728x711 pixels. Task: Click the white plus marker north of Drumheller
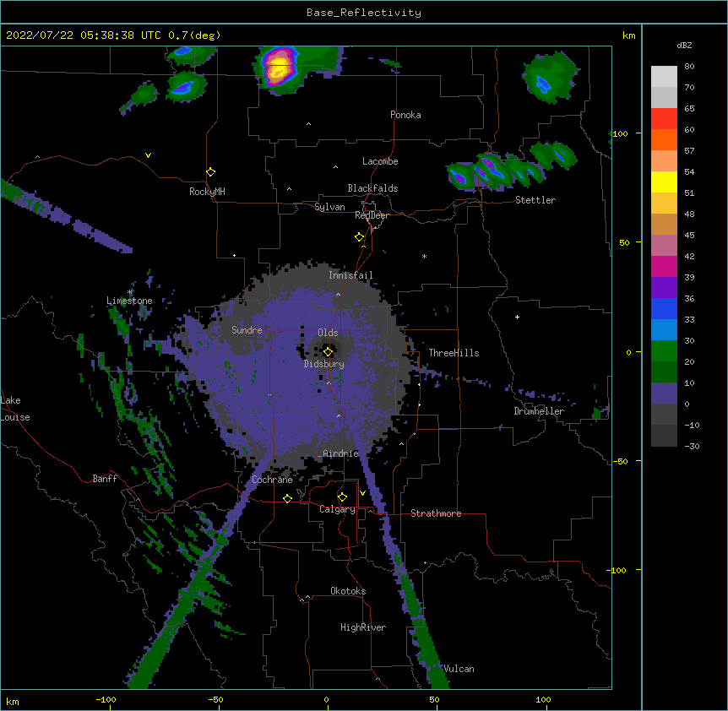coord(517,317)
